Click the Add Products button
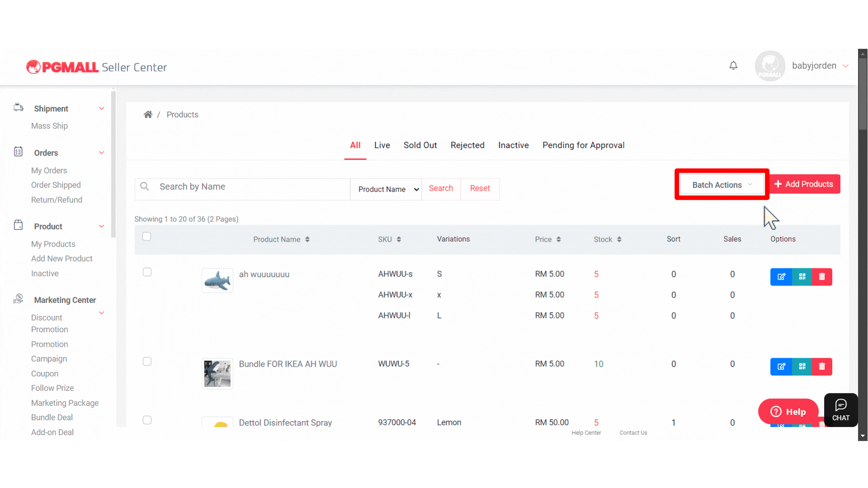The image size is (868, 488). (x=804, y=184)
